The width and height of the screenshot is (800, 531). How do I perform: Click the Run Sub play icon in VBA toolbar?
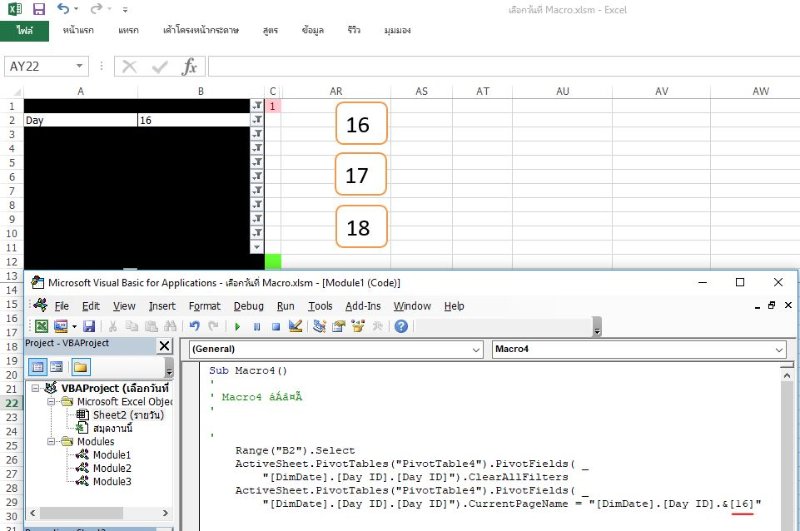238,326
